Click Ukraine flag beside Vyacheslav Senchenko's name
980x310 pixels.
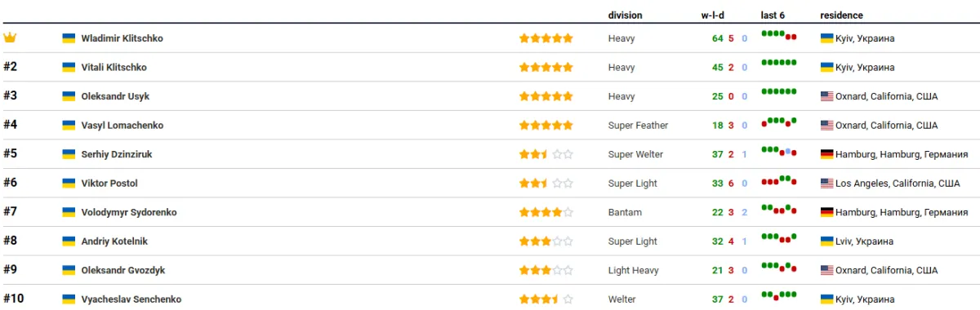(x=69, y=299)
